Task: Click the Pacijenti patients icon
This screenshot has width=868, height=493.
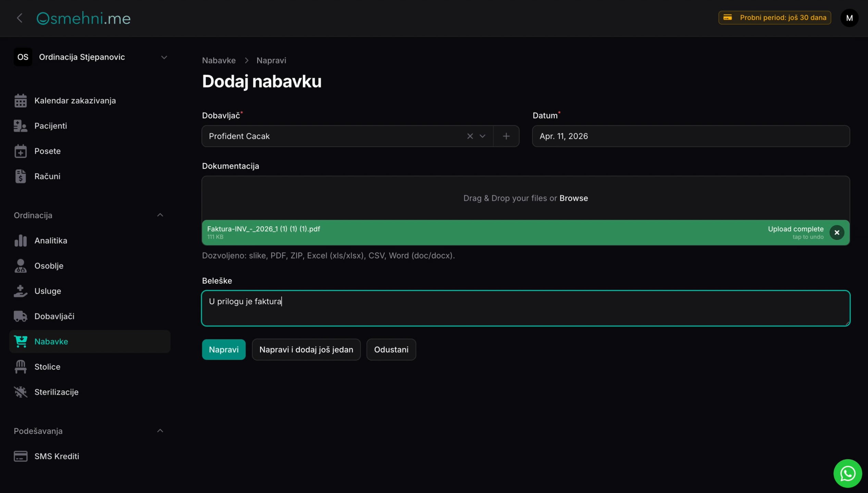Action: point(21,126)
